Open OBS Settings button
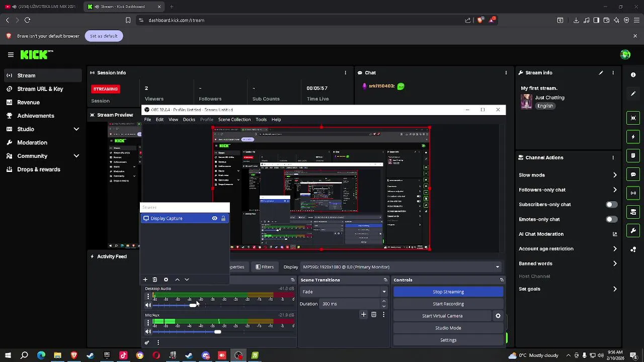This screenshot has width=644, height=362. [x=448, y=340]
